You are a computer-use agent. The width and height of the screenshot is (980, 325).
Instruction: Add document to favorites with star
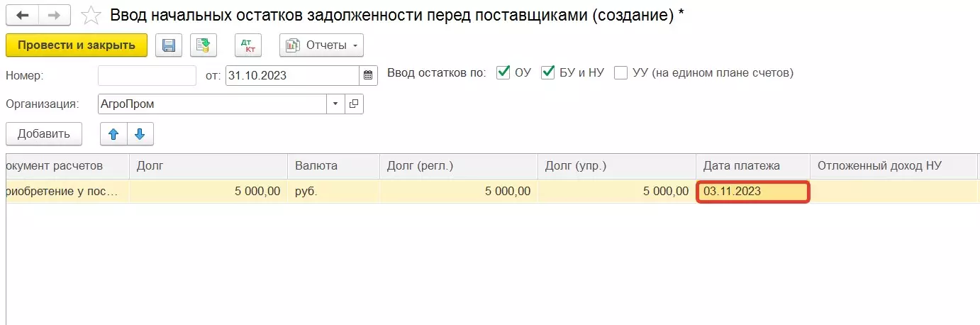click(x=91, y=15)
